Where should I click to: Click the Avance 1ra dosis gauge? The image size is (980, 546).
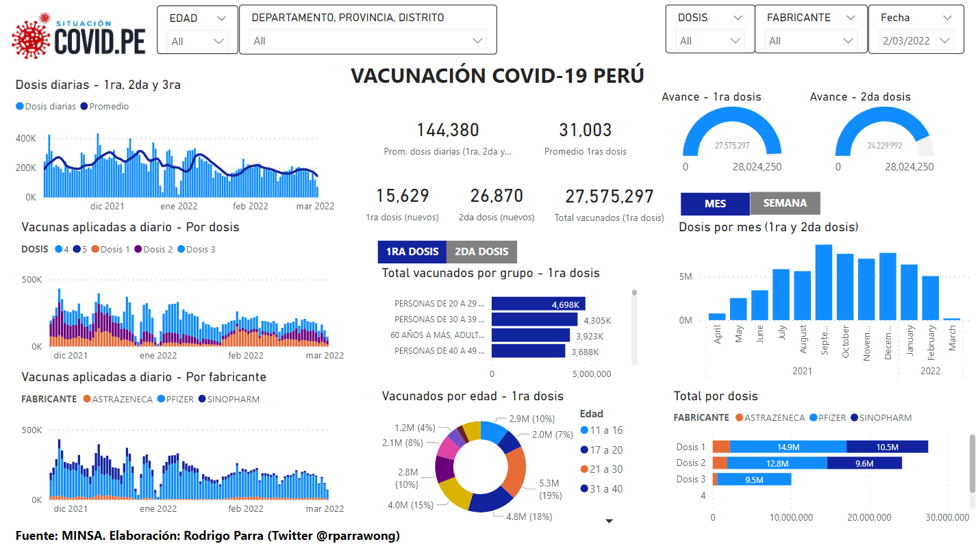coord(732,133)
